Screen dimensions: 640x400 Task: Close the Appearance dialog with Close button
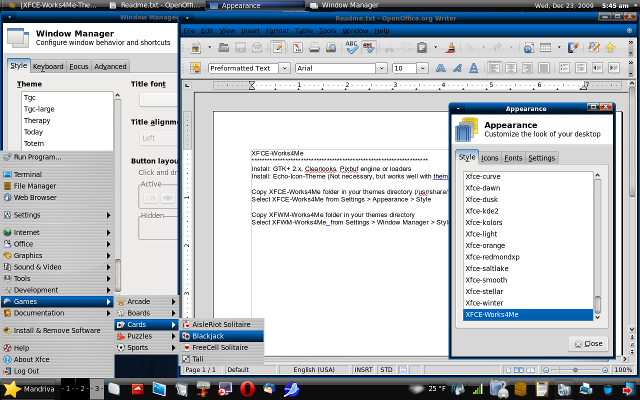(x=588, y=344)
